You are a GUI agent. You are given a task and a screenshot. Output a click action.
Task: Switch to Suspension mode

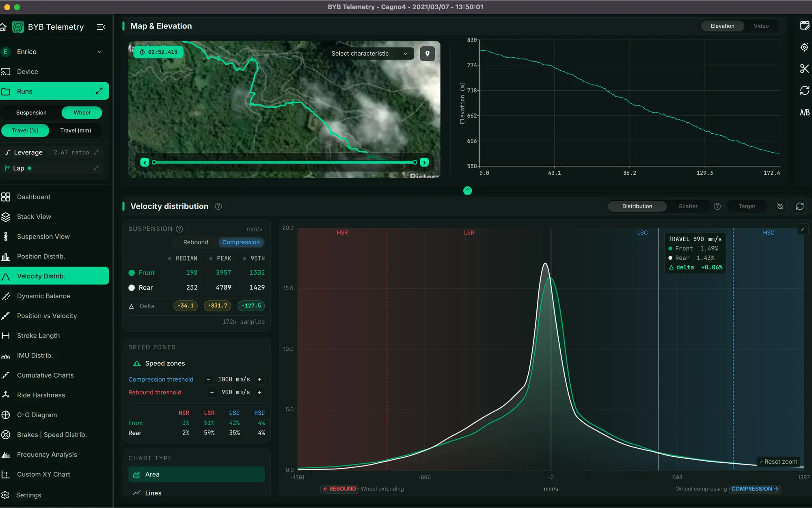pyautogui.click(x=31, y=113)
